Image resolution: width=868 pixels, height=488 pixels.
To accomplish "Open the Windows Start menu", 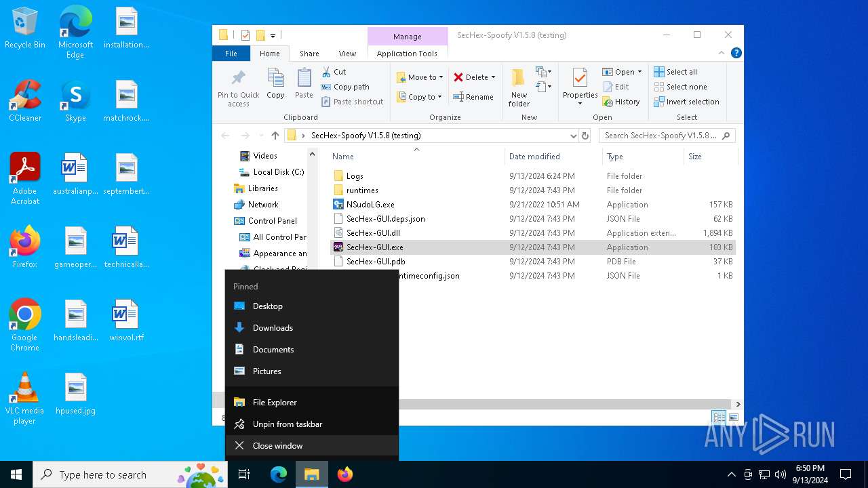I will click(16, 474).
